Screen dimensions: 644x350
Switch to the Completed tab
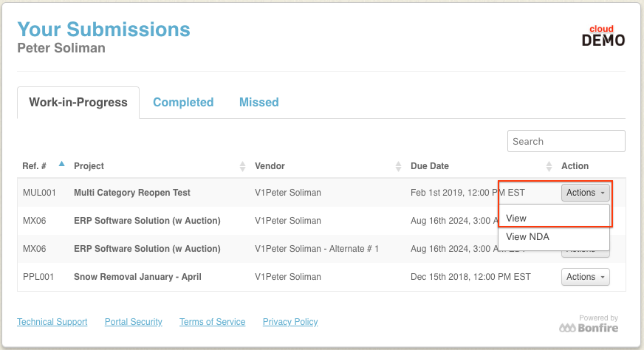click(183, 103)
